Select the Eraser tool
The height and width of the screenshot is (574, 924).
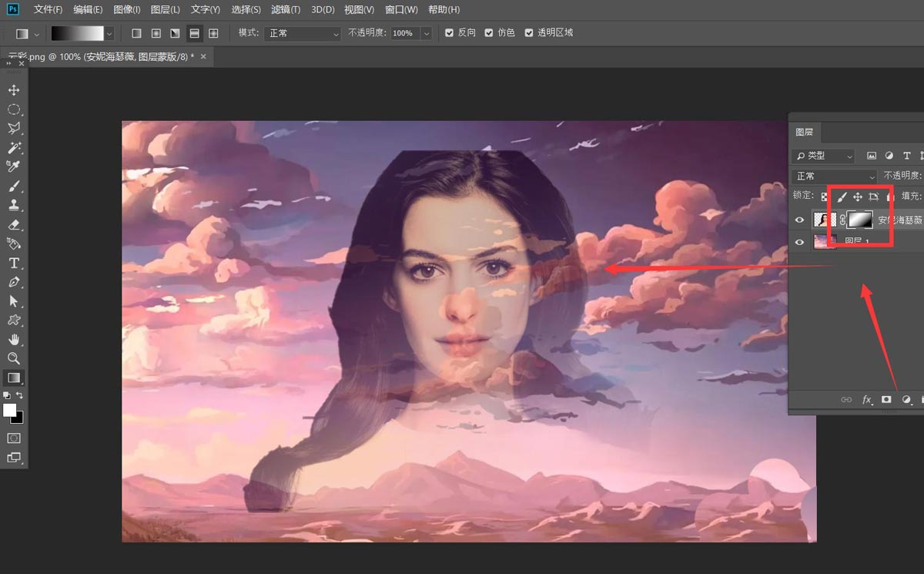tap(14, 225)
